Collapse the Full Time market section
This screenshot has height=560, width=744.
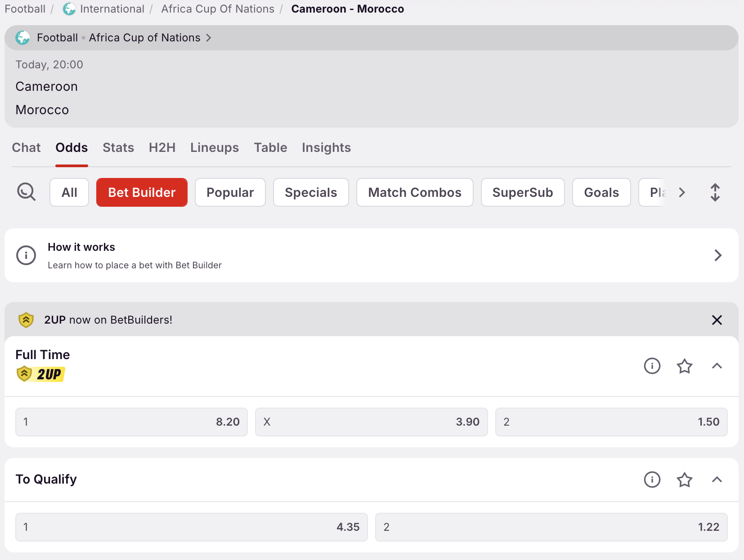[717, 366]
